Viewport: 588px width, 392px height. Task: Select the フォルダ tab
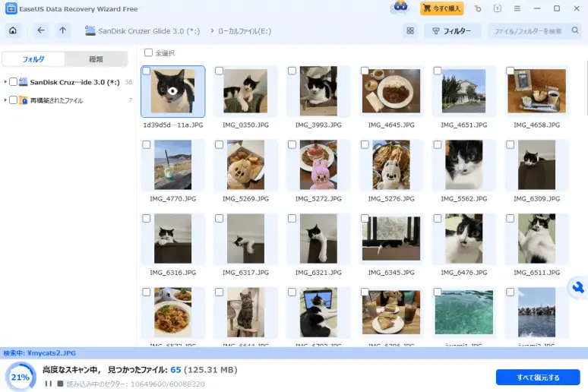click(33, 59)
